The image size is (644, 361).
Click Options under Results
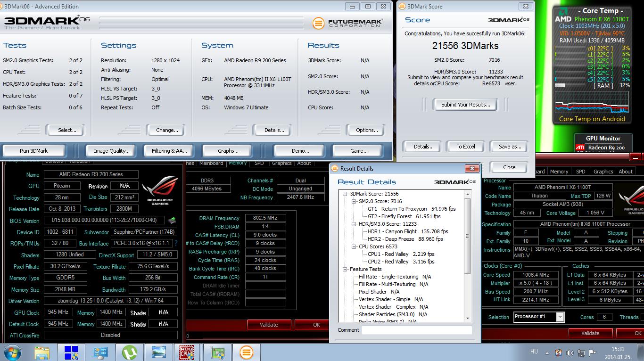(367, 130)
